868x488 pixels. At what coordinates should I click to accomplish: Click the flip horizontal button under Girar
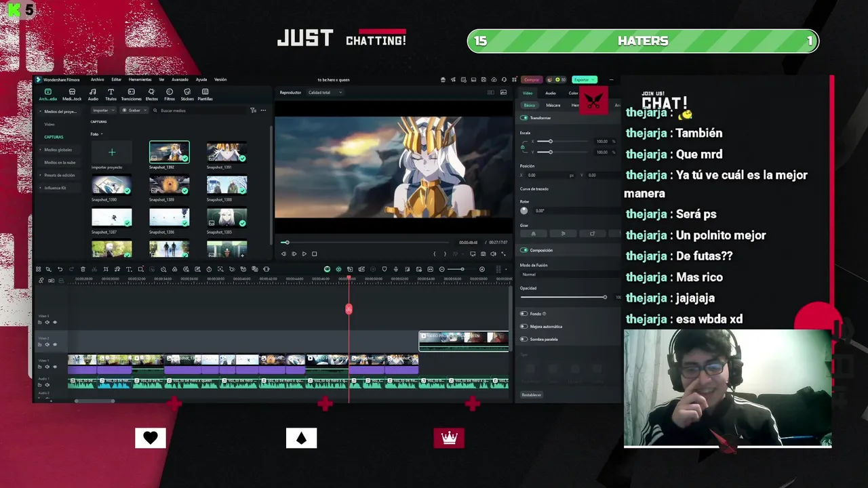pos(533,234)
